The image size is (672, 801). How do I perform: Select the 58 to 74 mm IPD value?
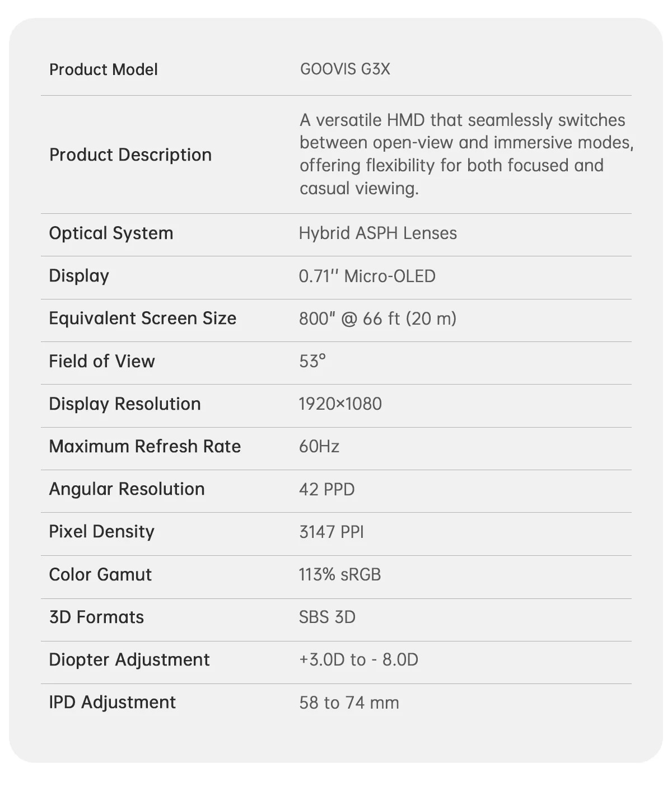[349, 702]
